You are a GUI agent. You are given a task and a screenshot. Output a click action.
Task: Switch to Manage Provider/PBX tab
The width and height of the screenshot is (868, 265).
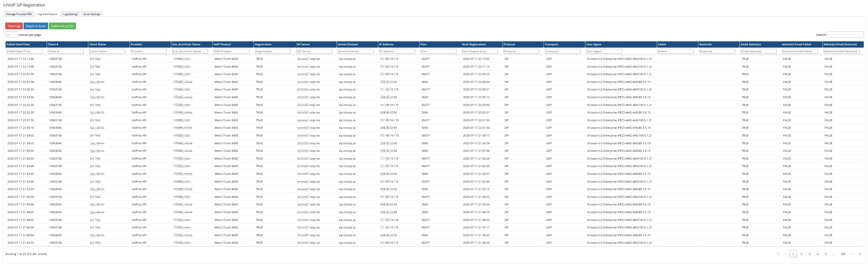click(19, 14)
